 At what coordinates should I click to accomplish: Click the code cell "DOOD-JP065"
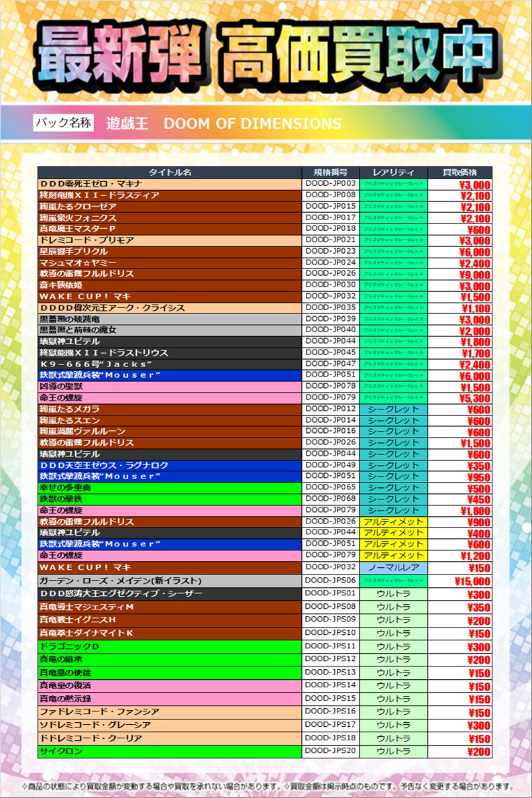[331, 487]
